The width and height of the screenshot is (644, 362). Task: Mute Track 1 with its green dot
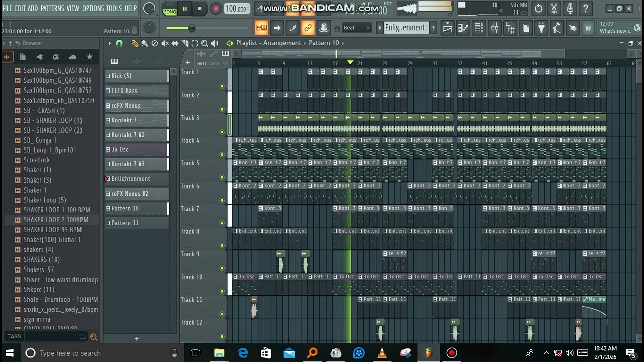[222, 86]
